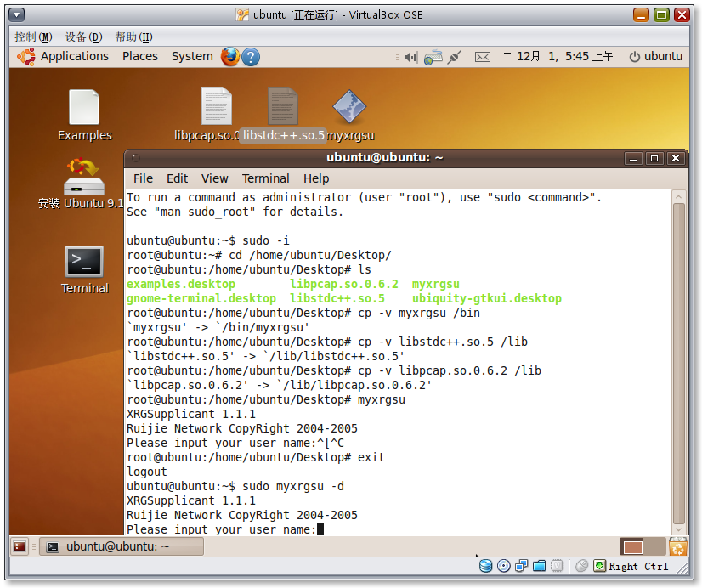Screen dimensions: 702x588
Task: Launch the Firefox browser from the panel
Action: coord(230,57)
